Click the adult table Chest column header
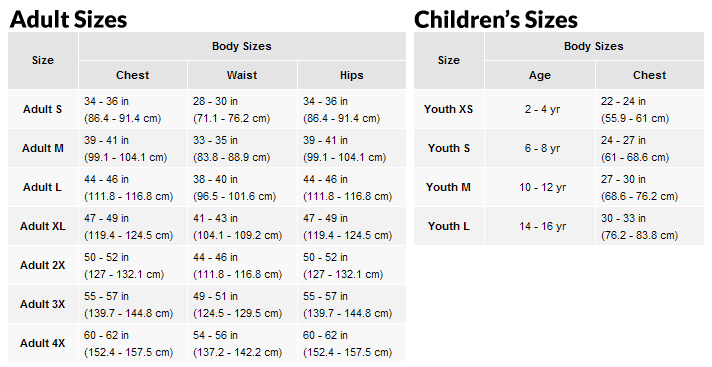Screen dimensions: 712x367 pos(133,75)
